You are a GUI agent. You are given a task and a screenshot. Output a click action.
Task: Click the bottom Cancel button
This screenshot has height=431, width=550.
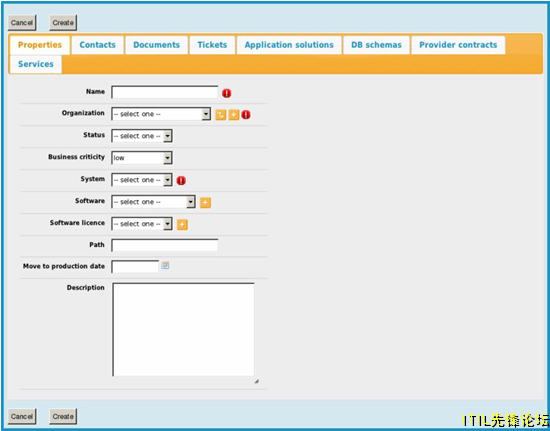click(22, 416)
